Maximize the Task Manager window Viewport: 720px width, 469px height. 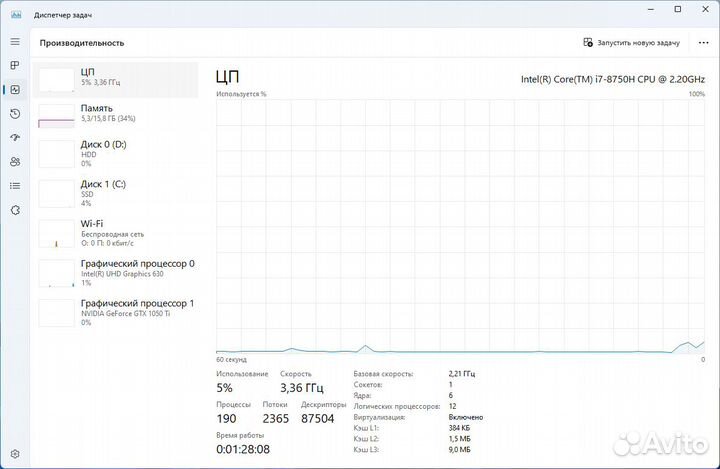678,9
